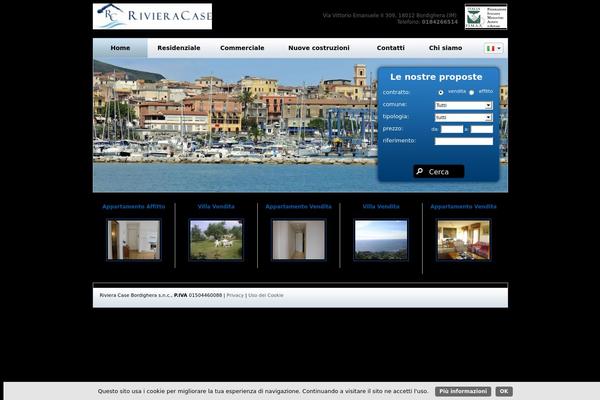Open the Privacy footer link
600x400 pixels.
click(235, 296)
